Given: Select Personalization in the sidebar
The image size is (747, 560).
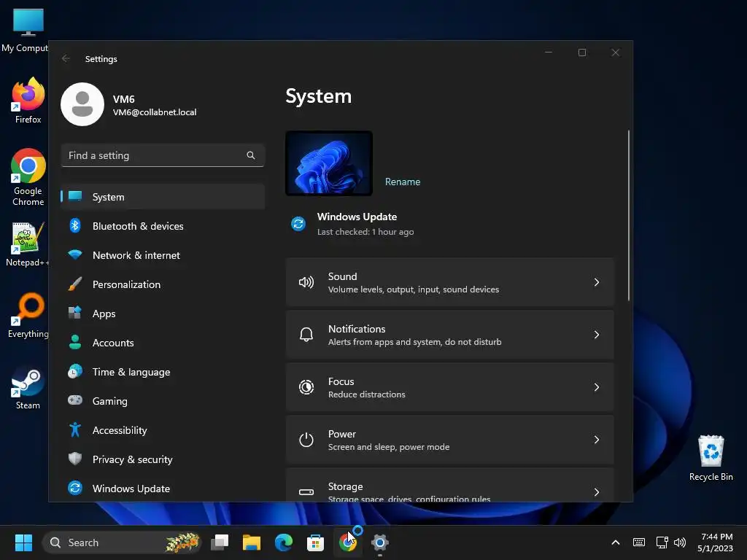Looking at the screenshot, I should pyautogui.click(x=163, y=284).
